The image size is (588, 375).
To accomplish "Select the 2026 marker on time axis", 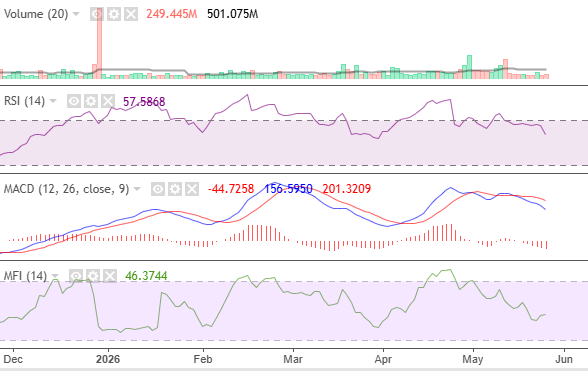I will pyautogui.click(x=108, y=359).
